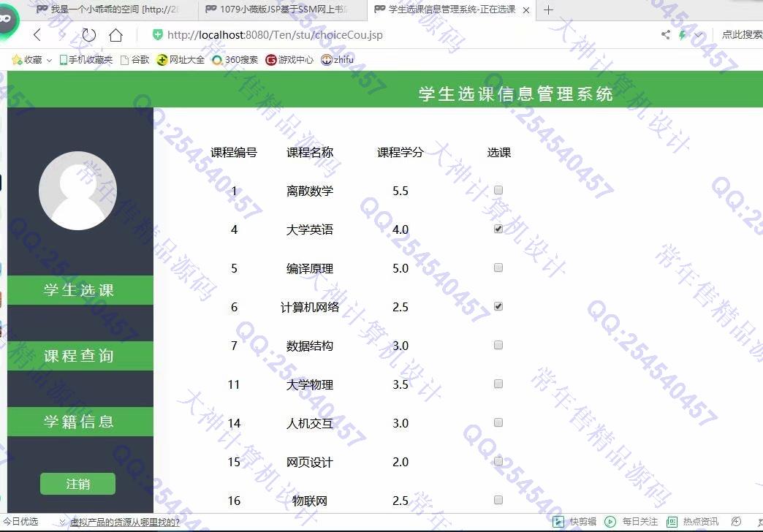Go back with the browser back arrow
Image resolution: width=763 pixels, height=532 pixels.
click(37, 34)
